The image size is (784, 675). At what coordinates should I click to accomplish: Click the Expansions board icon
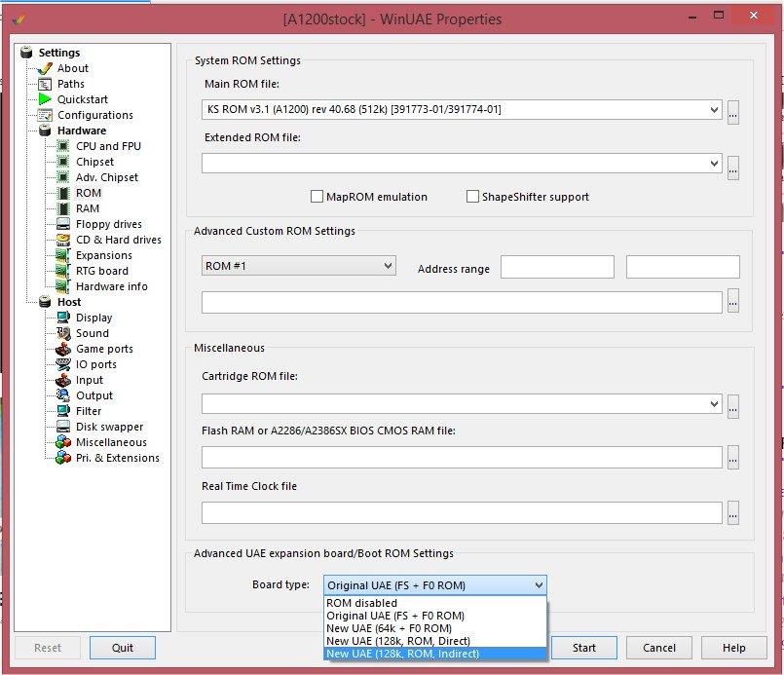(x=63, y=255)
